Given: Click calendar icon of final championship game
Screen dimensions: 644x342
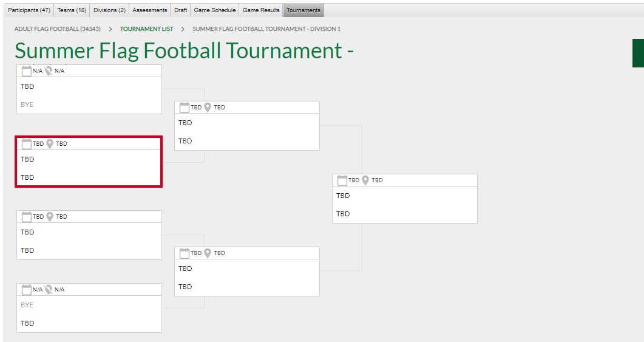Looking at the screenshot, I should point(342,180).
